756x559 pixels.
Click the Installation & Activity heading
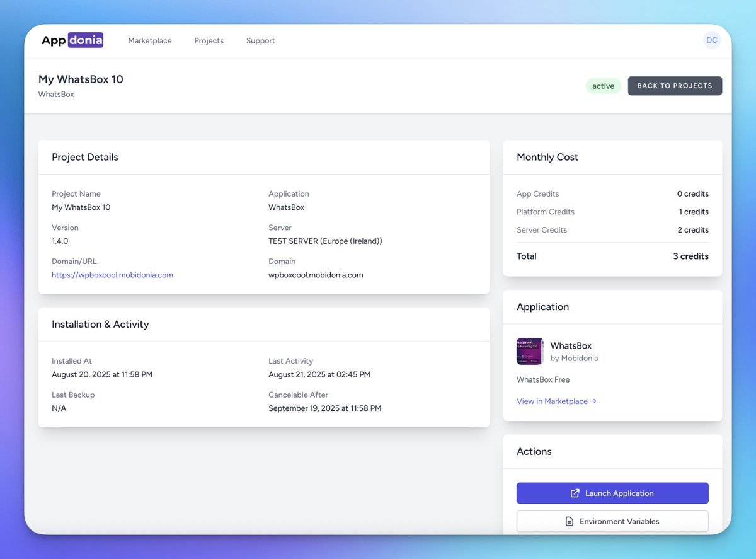pyautogui.click(x=100, y=324)
